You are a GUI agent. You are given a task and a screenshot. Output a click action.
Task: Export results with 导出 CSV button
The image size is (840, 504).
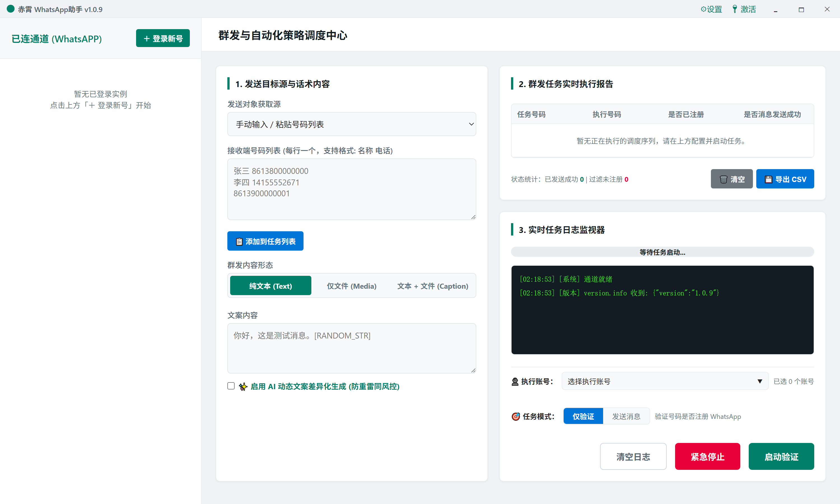coord(785,179)
